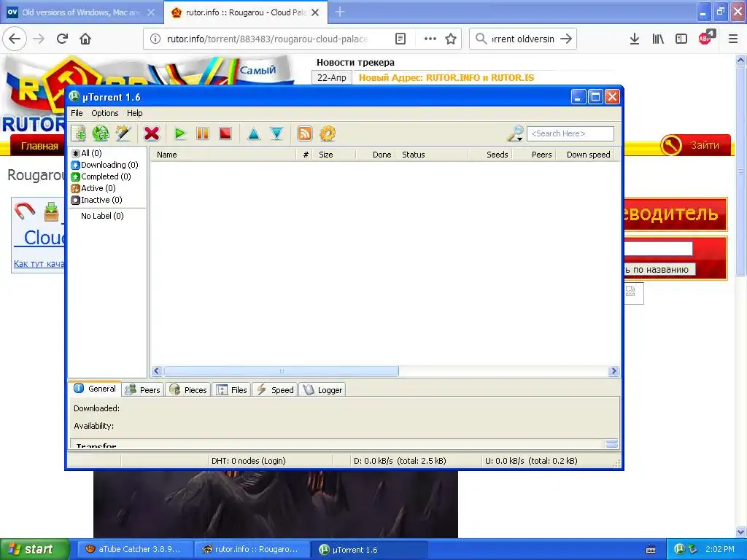Switch to the General tab
The height and width of the screenshot is (560, 747).
point(95,389)
